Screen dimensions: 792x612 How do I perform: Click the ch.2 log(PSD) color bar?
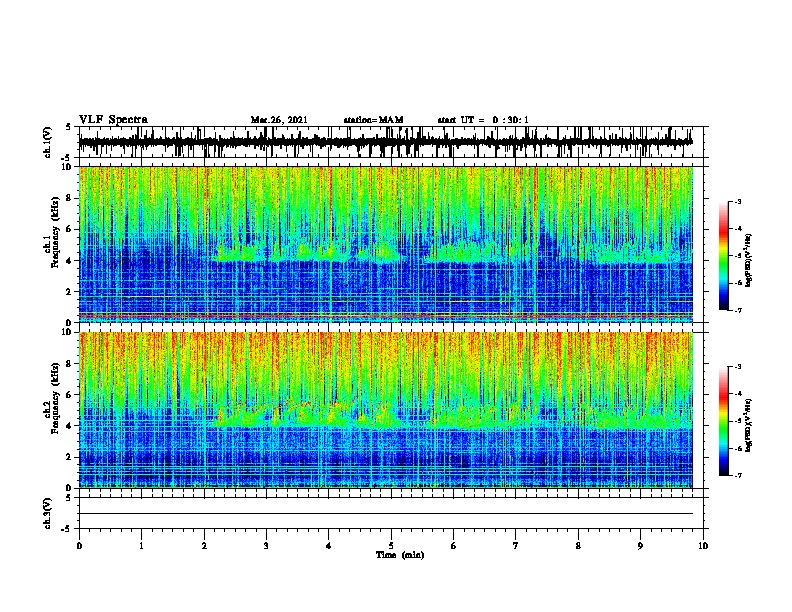point(724,421)
